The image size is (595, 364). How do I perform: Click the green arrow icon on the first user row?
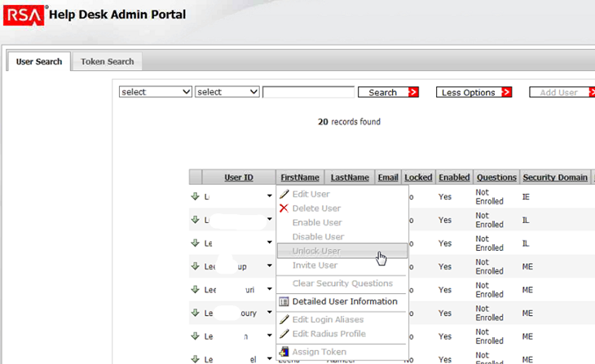pyautogui.click(x=195, y=196)
